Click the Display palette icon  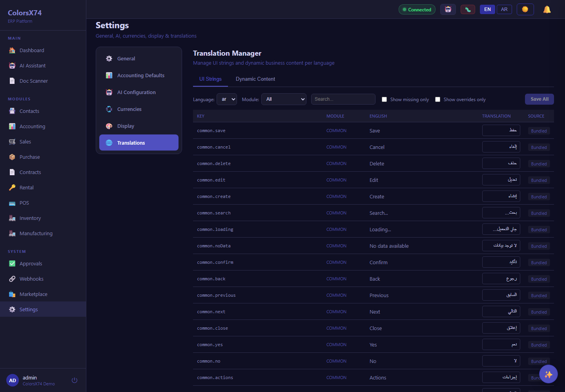click(x=109, y=126)
